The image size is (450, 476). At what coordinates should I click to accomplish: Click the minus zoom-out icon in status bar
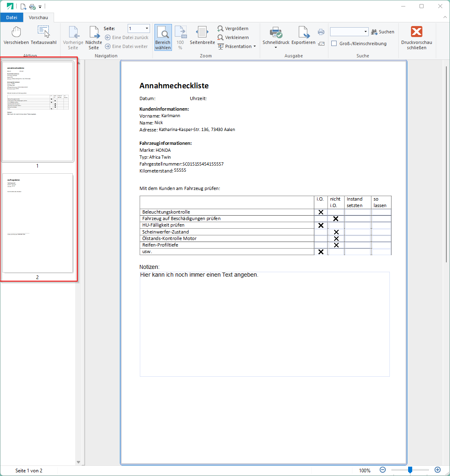coord(383,470)
